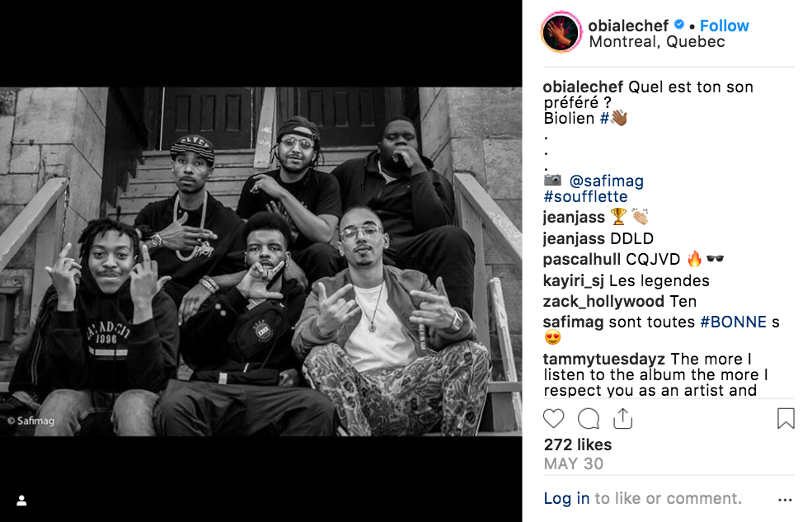Viewport: 812px width, 522px height.
Task: Open 272 likes list
Action: click(577, 444)
